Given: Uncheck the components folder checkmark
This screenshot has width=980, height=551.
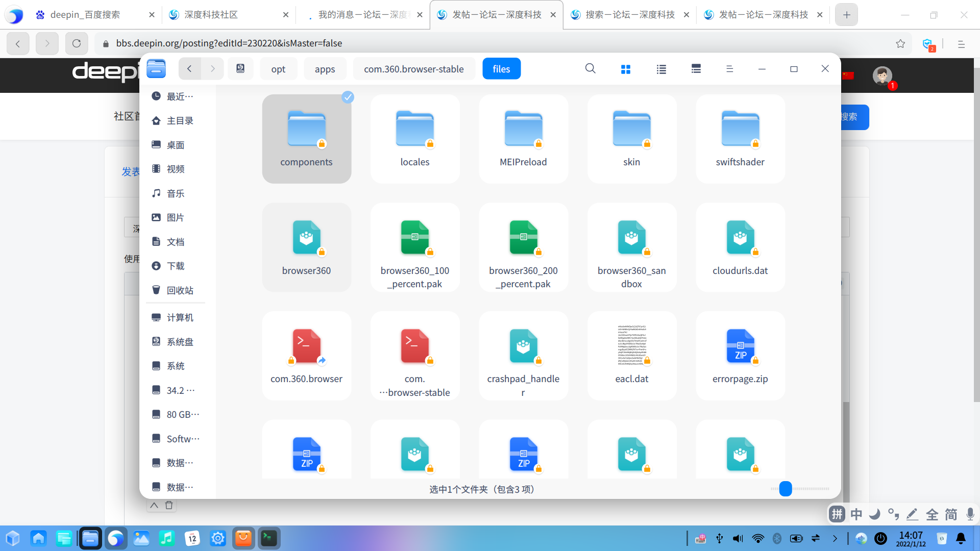Looking at the screenshot, I should pyautogui.click(x=348, y=97).
